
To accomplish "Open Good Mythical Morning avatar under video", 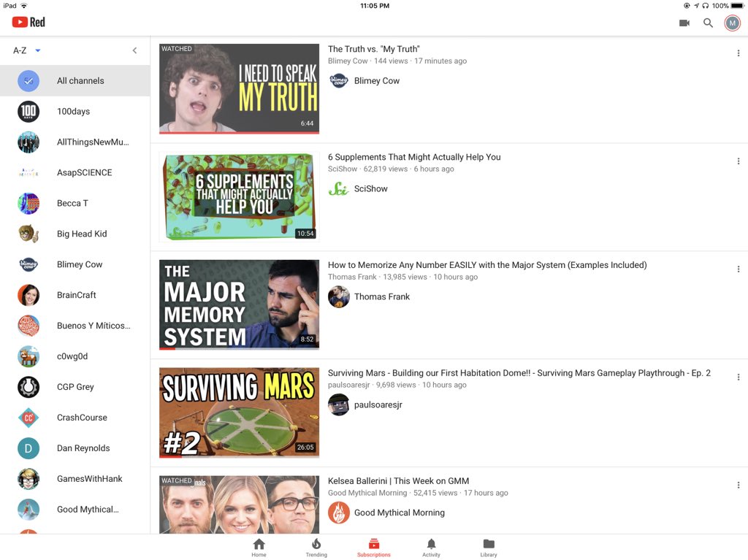I will pyautogui.click(x=339, y=513).
